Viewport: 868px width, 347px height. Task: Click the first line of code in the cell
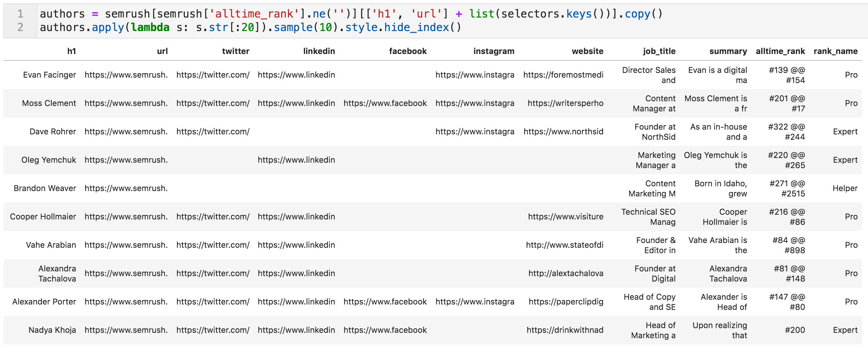(351, 14)
